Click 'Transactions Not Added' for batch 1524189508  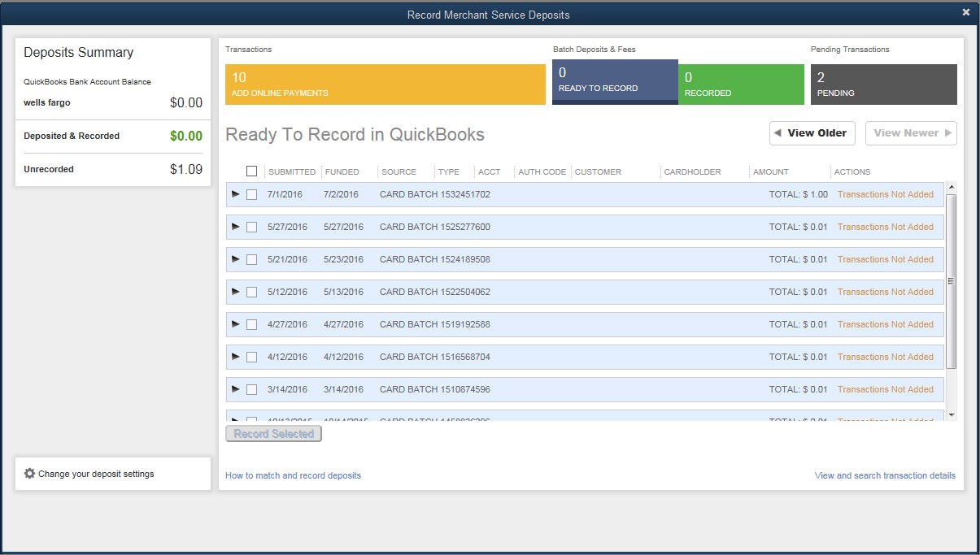pyautogui.click(x=886, y=259)
